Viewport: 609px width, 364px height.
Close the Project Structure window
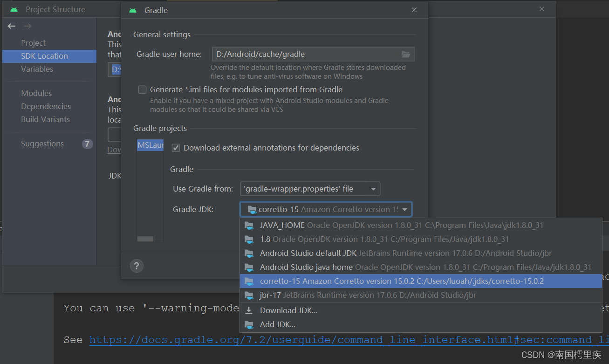tap(542, 9)
